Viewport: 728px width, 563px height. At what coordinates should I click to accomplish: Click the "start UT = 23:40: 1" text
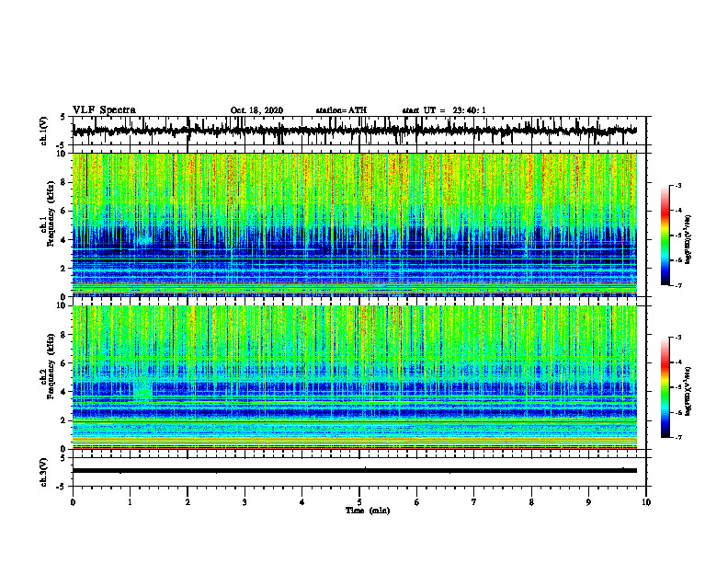point(444,110)
